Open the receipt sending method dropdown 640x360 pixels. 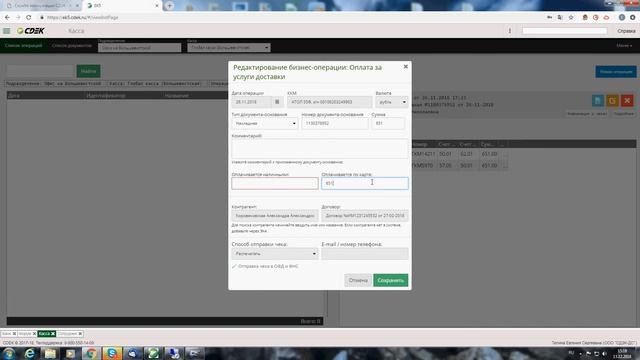pos(275,253)
